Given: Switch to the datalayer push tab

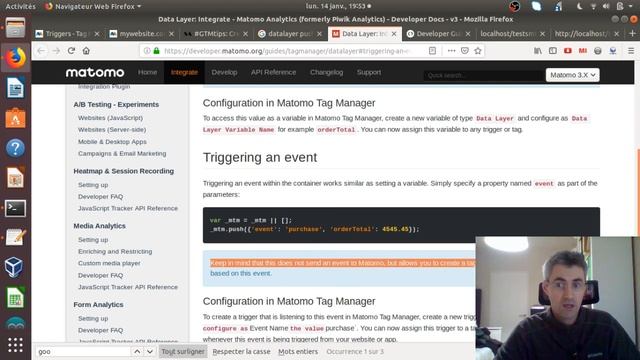Looking at the screenshot, I should pos(290,34).
